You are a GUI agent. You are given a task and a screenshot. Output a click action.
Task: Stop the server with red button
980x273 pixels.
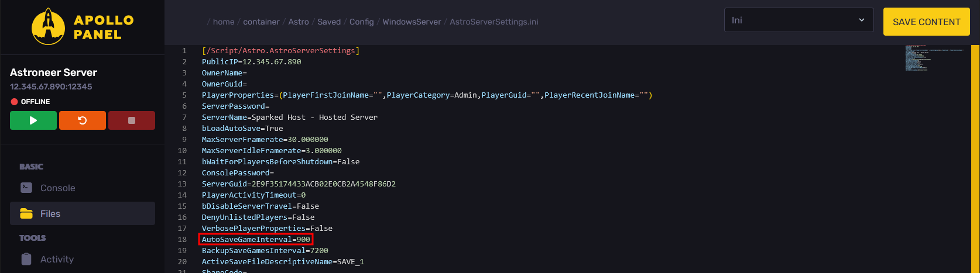point(132,120)
